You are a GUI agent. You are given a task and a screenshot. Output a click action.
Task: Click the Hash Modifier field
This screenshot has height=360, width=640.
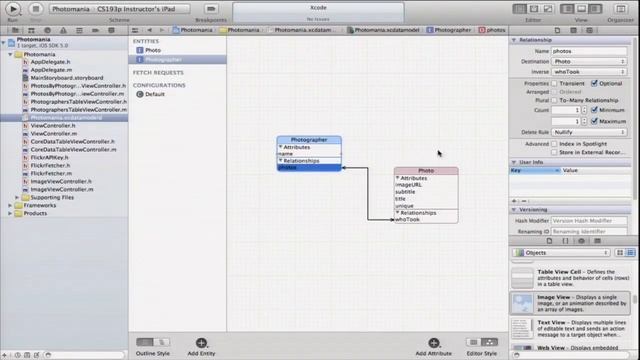pos(589,220)
